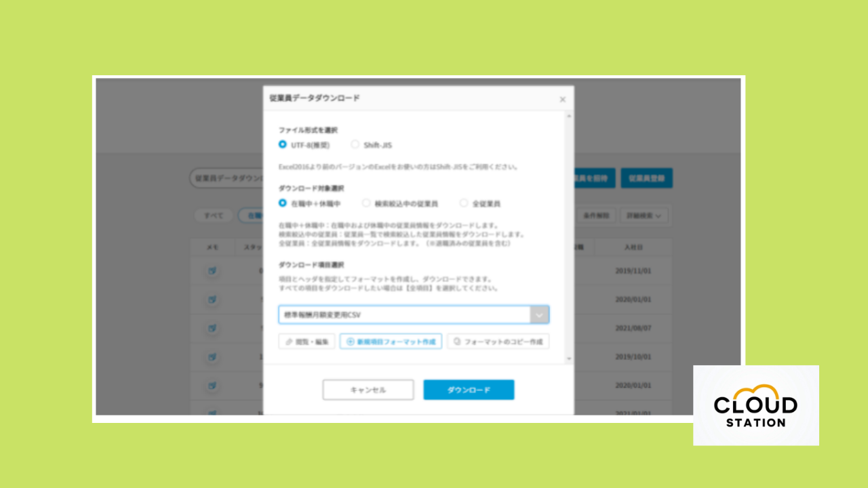Select the 検索絞込中の従業員 radio button

click(366, 203)
